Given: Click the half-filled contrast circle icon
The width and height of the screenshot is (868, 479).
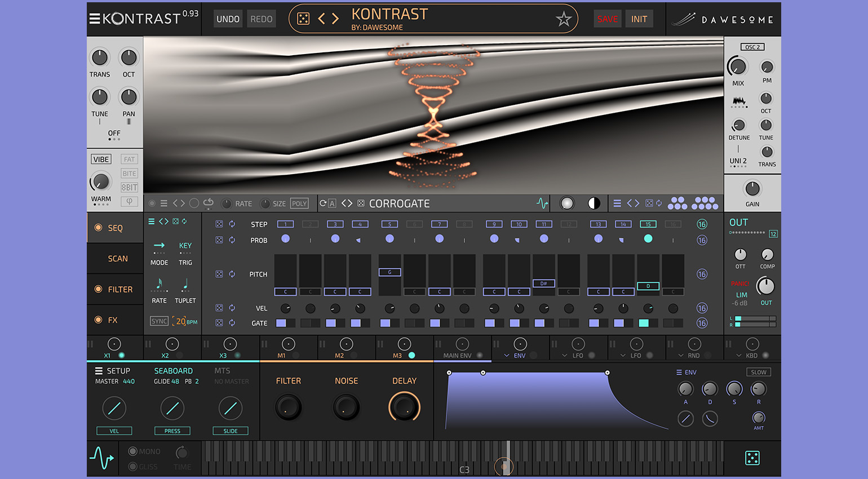Looking at the screenshot, I should click(594, 203).
